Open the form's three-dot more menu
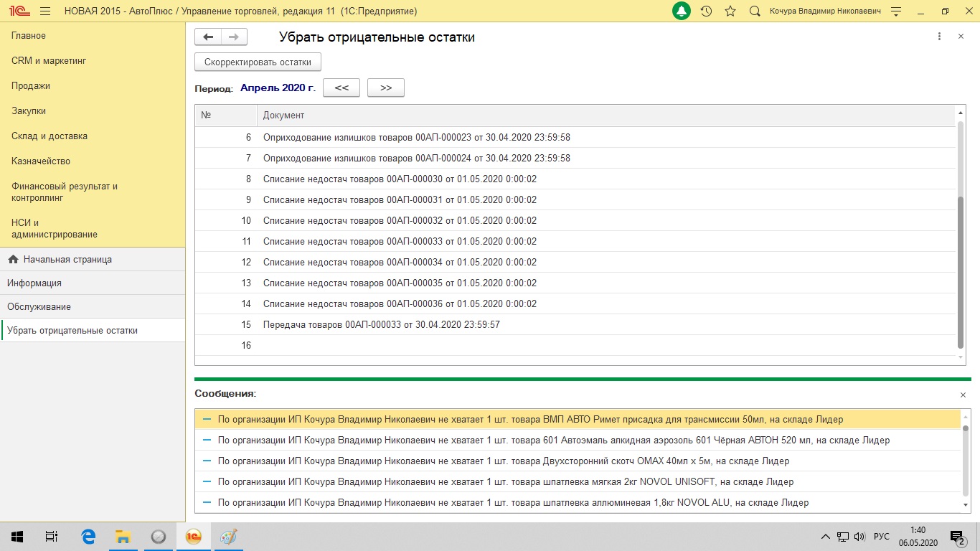The image size is (980, 551). point(939,37)
